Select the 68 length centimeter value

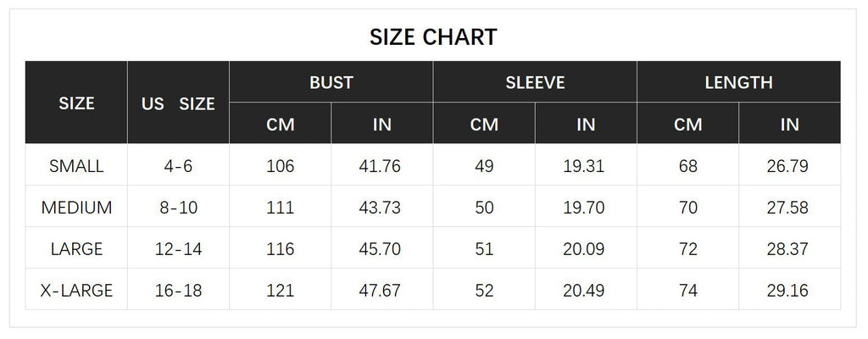click(687, 166)
